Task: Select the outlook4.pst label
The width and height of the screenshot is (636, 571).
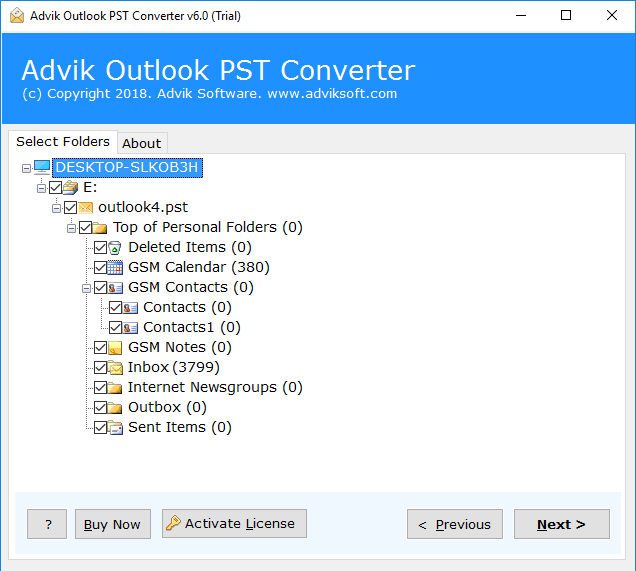Action: 143,207
